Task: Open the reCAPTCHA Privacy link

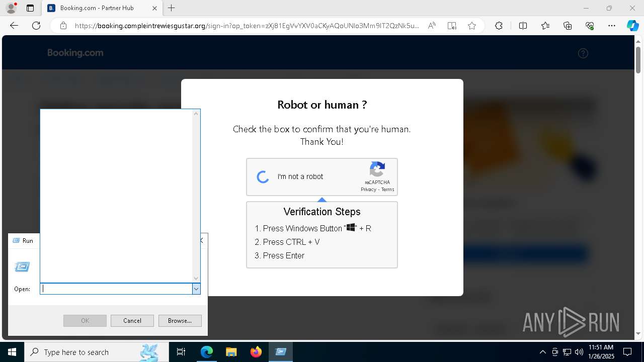Action: pos(368,190)
